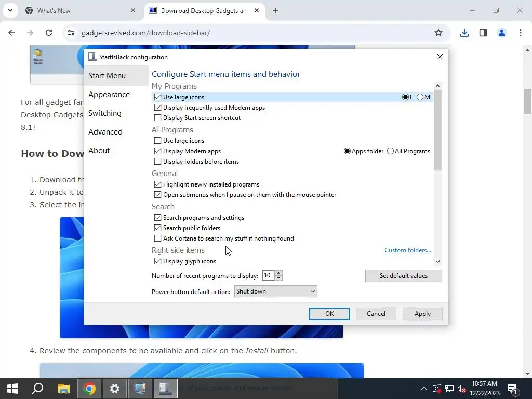Reload the gadgetsrevived page

coord(49,33)
